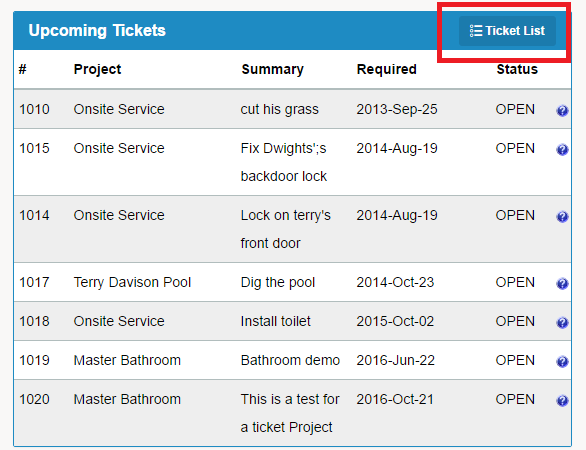Click help icon for ticket 1018

click(x=562, y=322)
